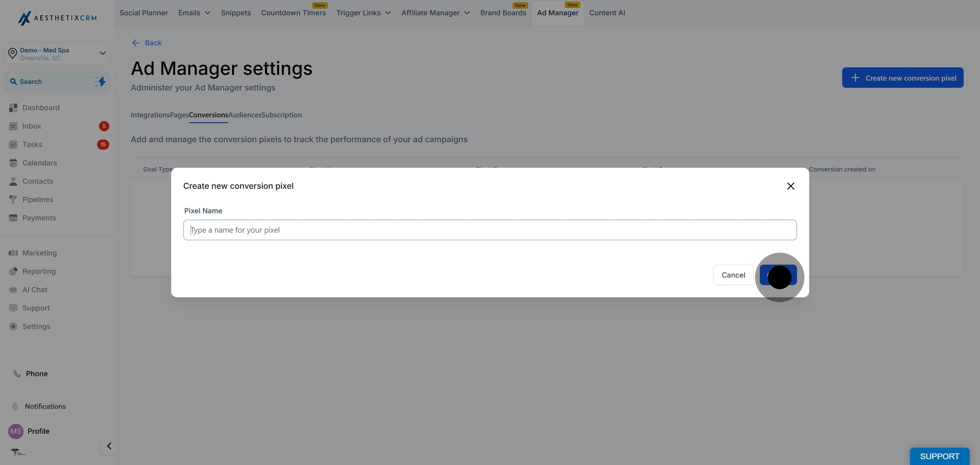Click the blue SUPPORT button

[939, 456]
